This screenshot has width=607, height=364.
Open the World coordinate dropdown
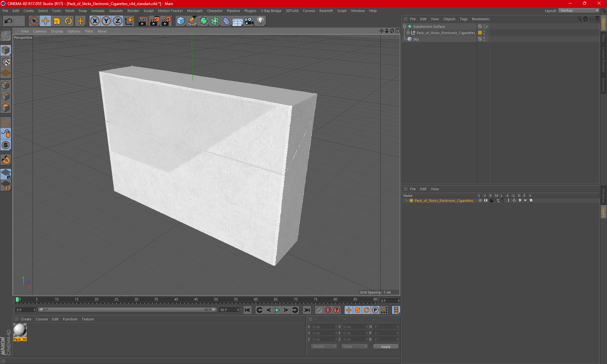[x=324, y=347]
